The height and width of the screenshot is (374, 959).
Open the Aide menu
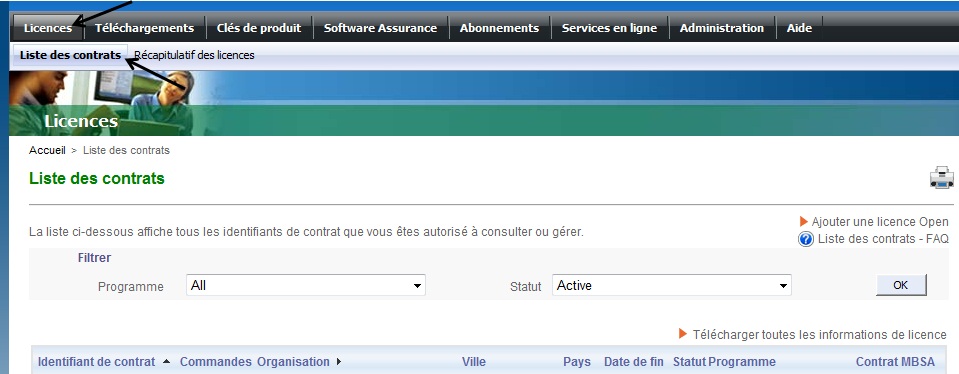[x=799, y=28]
